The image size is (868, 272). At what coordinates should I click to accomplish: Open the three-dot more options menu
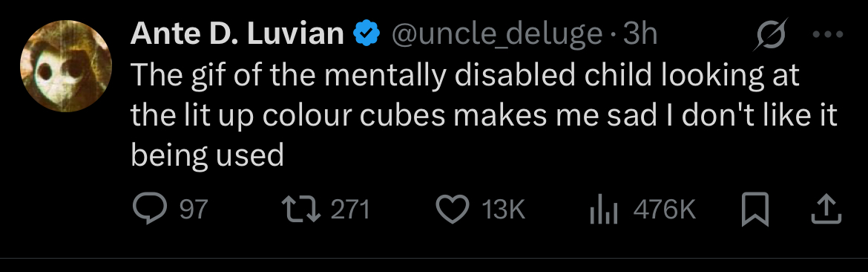pyautogui.click(x=827, y=34)
